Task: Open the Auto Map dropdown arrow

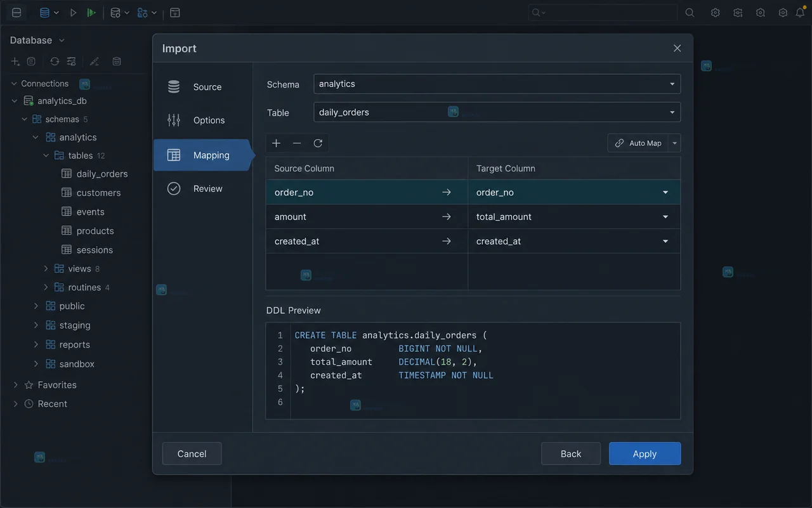Action: click(x=675, y=143)
